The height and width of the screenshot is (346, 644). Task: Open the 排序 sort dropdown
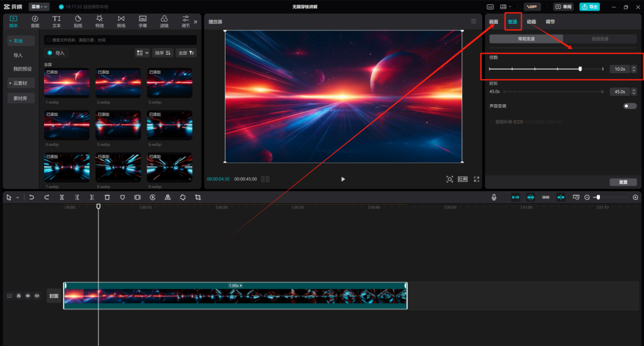coord(162,53)
